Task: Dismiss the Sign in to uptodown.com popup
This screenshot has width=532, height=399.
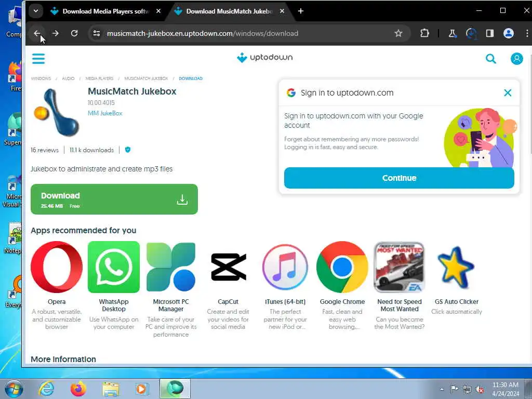Action: 508,92
